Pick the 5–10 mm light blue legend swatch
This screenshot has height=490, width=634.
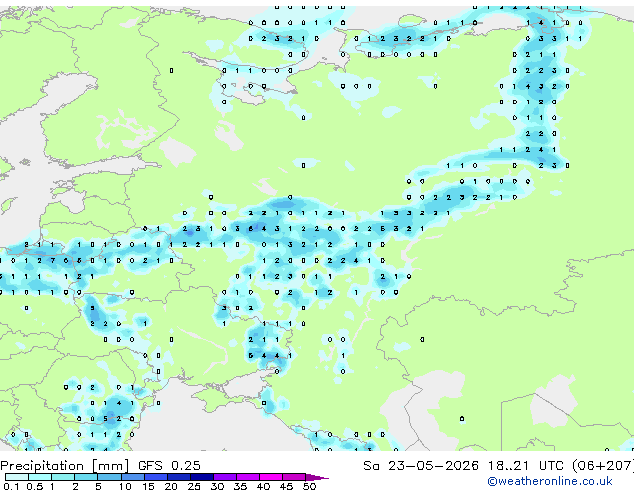109,477
